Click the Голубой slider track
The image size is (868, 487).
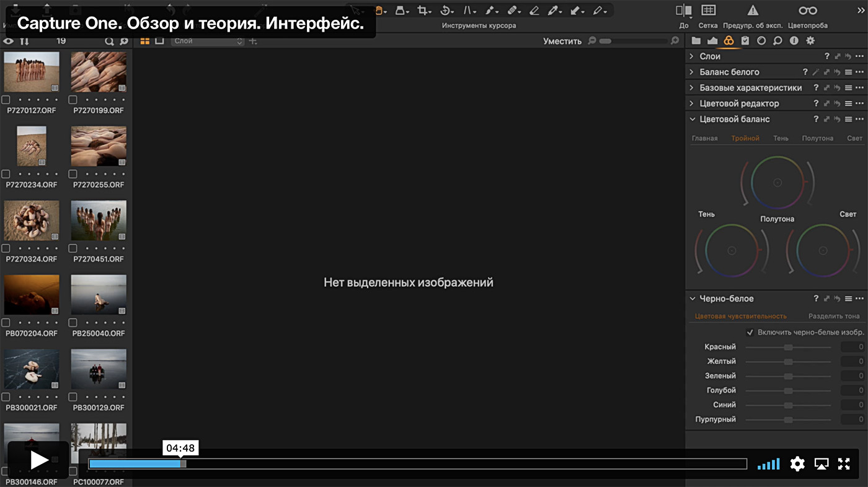click(x=788, y=390)
